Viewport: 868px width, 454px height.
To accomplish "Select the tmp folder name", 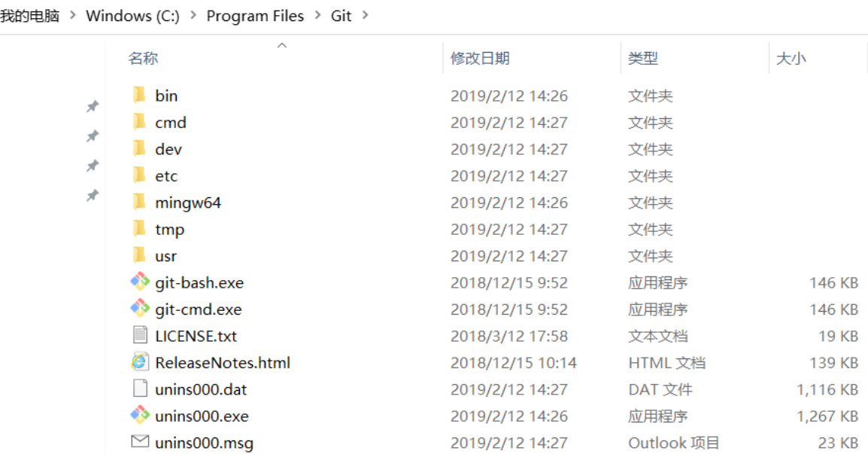I will pyautogui.click(x=170, y=230).
